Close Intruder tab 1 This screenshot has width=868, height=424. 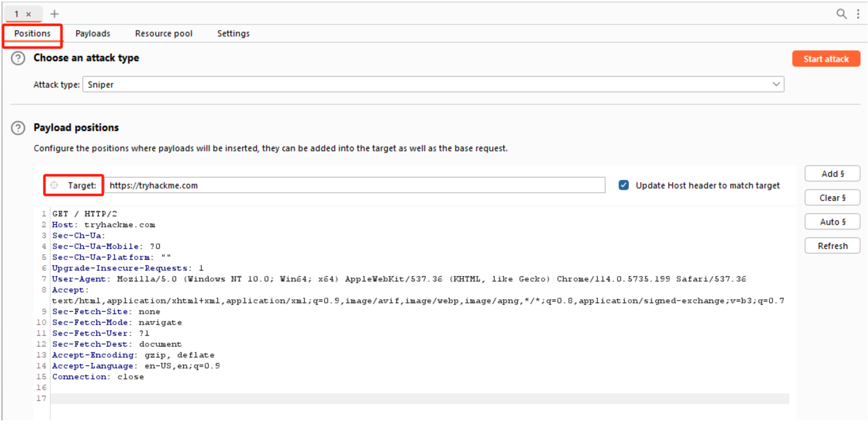point(28,14)
